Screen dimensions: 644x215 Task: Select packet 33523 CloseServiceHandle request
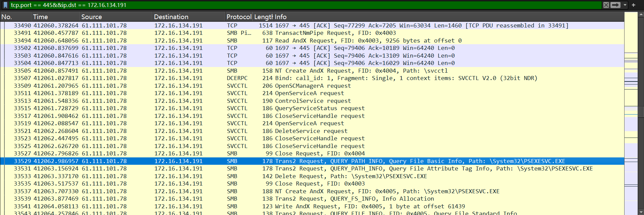click(312, 138)
